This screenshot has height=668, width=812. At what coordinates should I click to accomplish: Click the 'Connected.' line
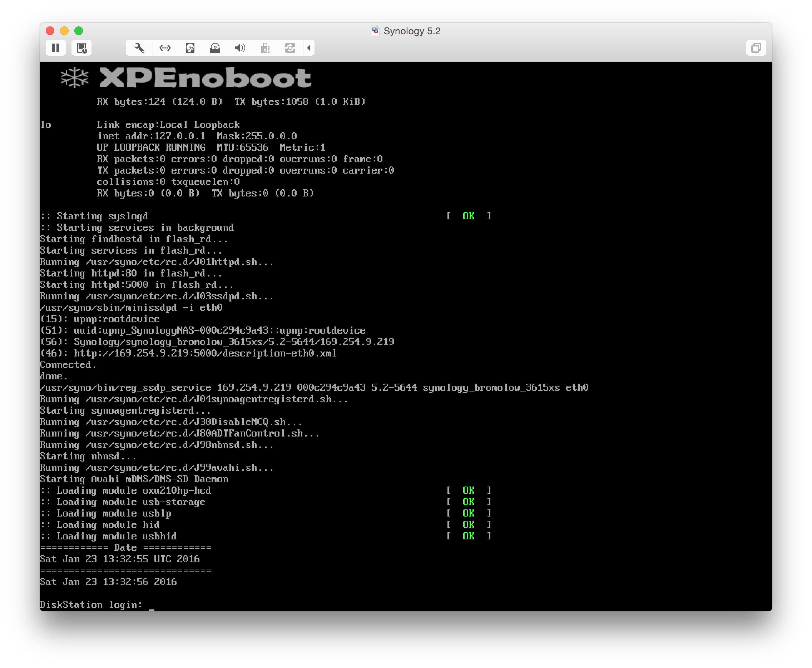point(68,365)
